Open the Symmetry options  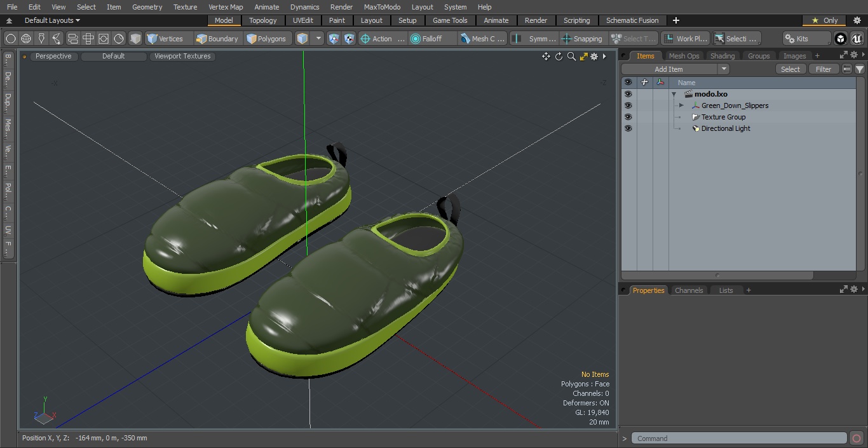point(534,39)
